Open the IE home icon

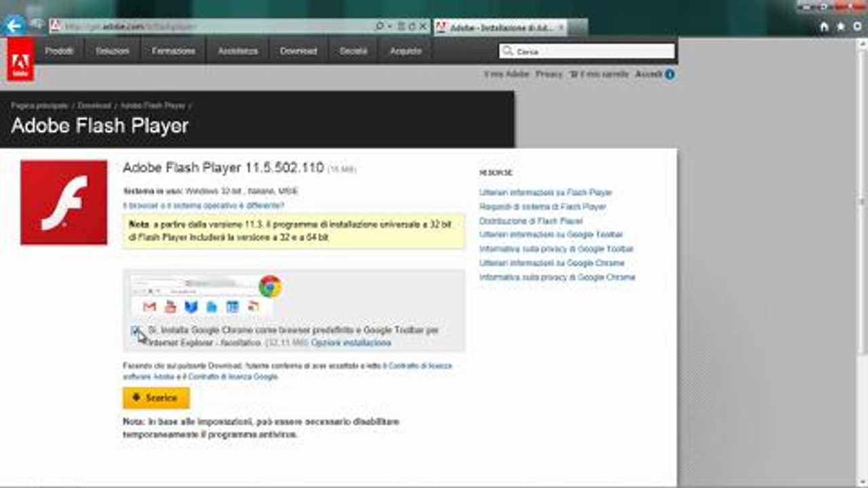[825, 26]
